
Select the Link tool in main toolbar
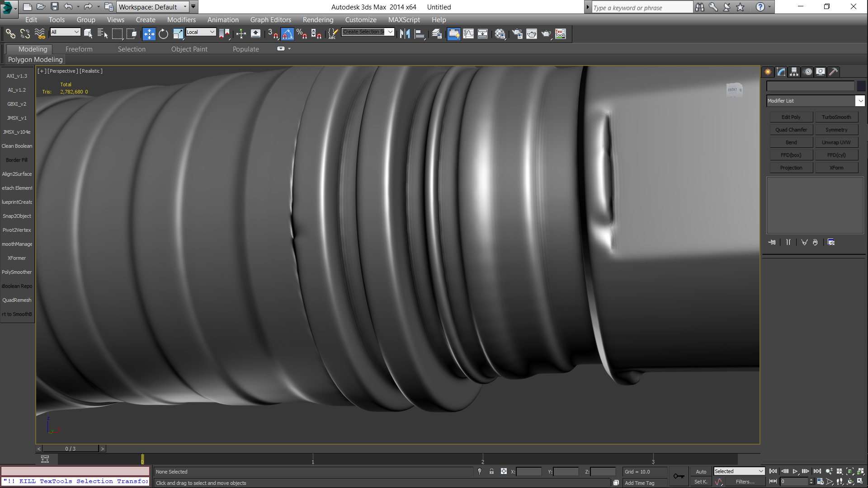coord(10,34)
